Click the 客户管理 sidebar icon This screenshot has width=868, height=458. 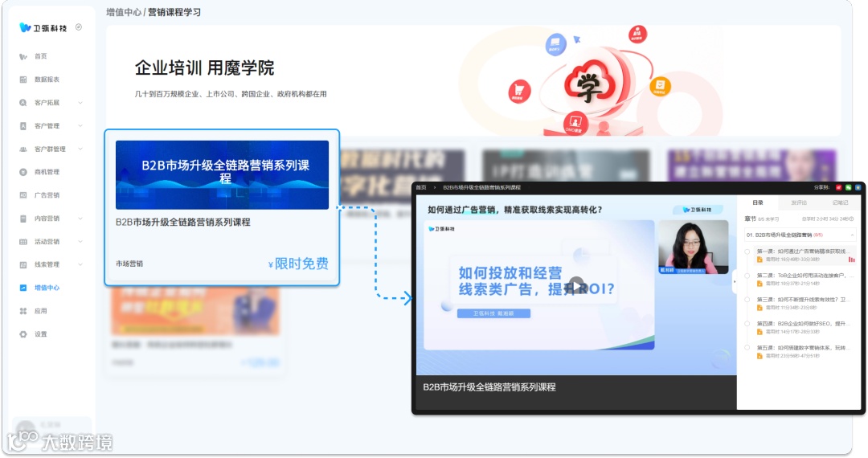[x=23, y=126]
